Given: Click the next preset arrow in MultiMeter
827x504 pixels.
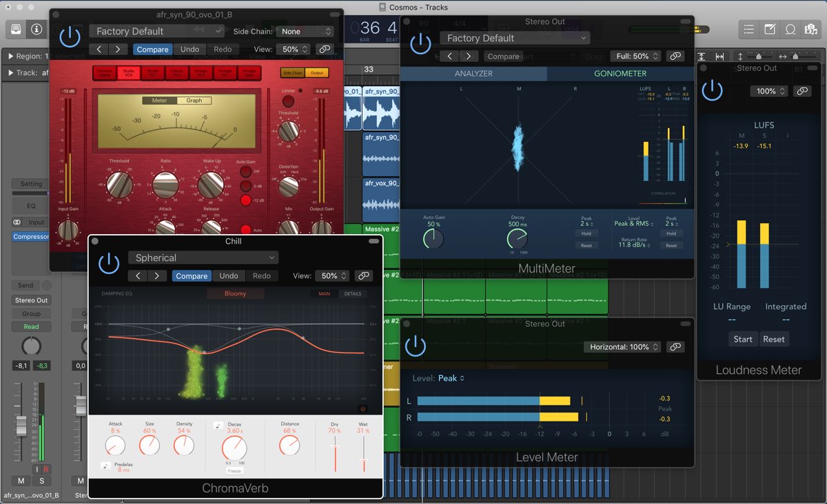Looking at the screenshot, I should (x=469, y=56).
